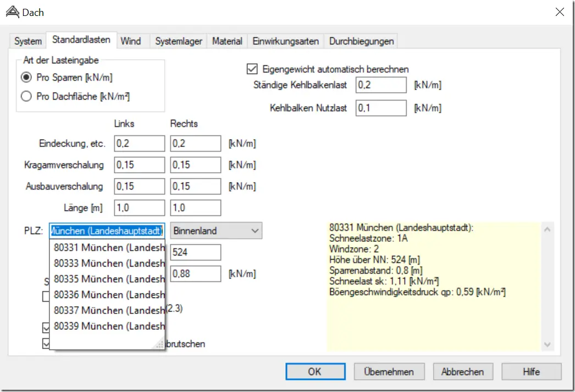The height and width of the screenshot is (392, 575).
Task: Switch to Einwirkungsarten tab
Action: [x=285, y=41]
